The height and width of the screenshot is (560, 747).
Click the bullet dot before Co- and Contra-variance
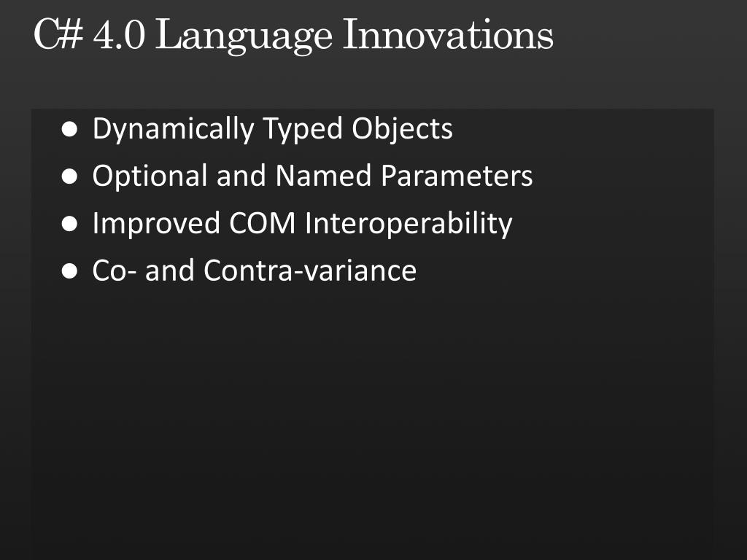click(69, 271)
